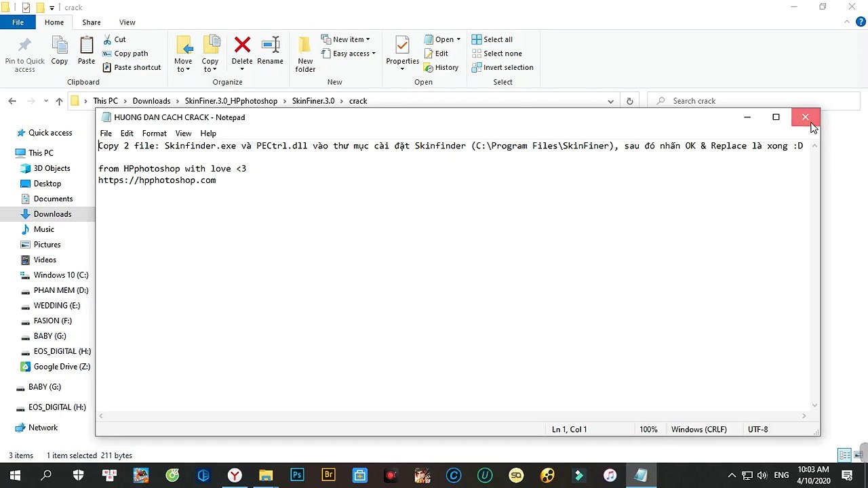The image size is (868, 488).
Task: Open the Easy access dropdown
Action: pos(348,54)
